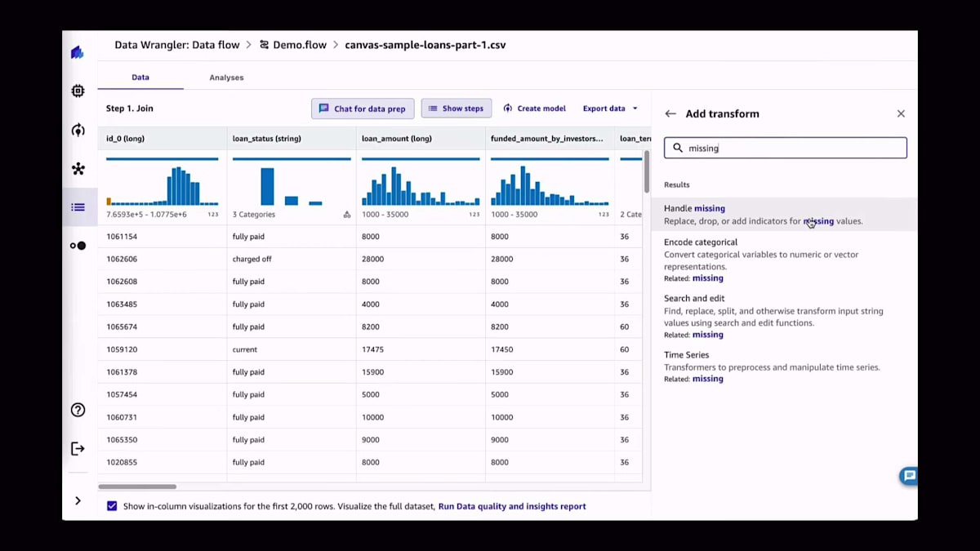Viewport: 980px width, 551px height.
Task: Switch to the Data tab
Action: (x=140, y=78)
